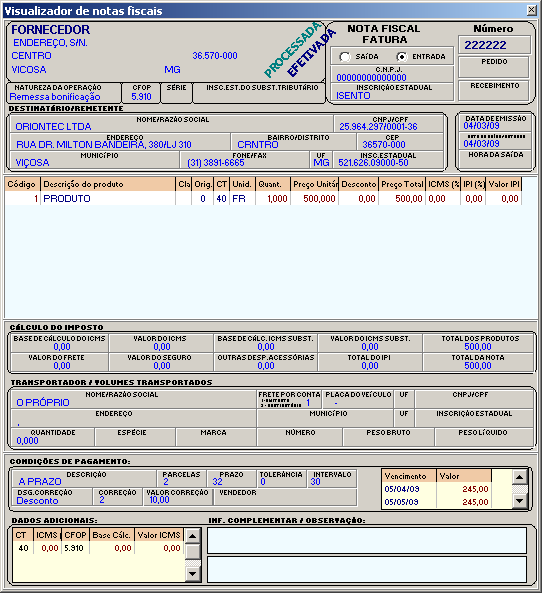Screen dimensions: 542x593
Task: Click the Descrição do produto column header
Action: pos(108,184)
